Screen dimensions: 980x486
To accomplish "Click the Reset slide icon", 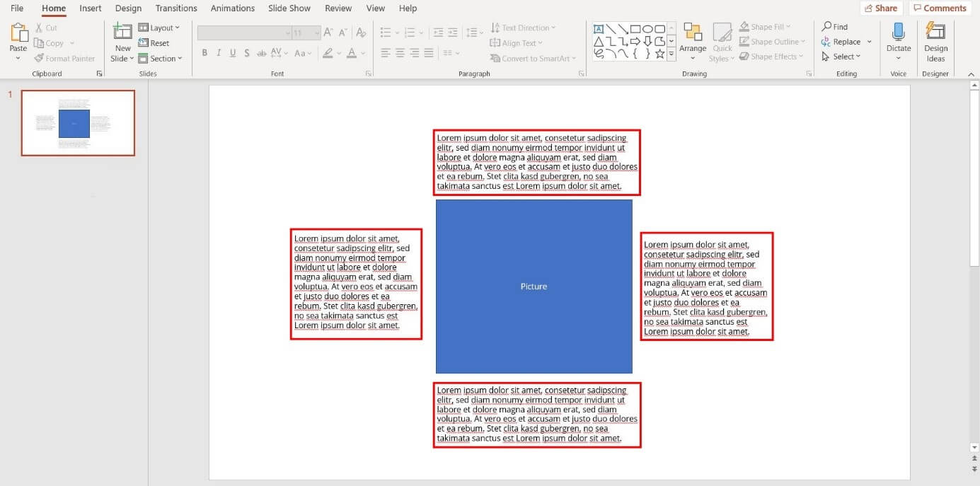I will click(144, 43).
